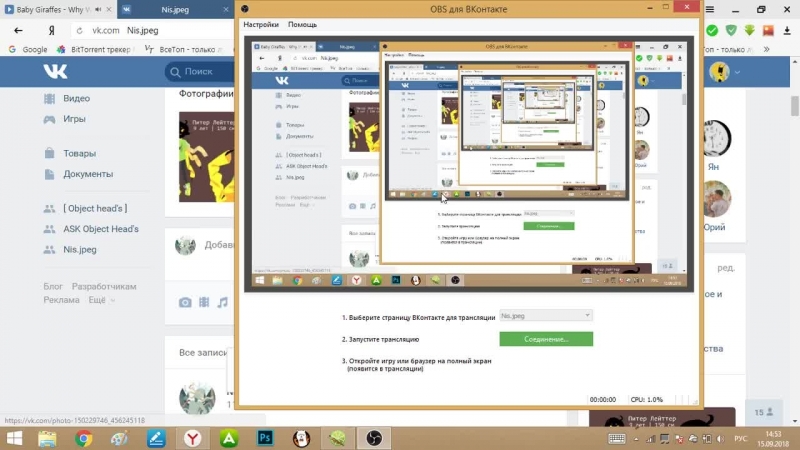
Task: Click the Разработчикам footer link
Action: pos(104,286)
